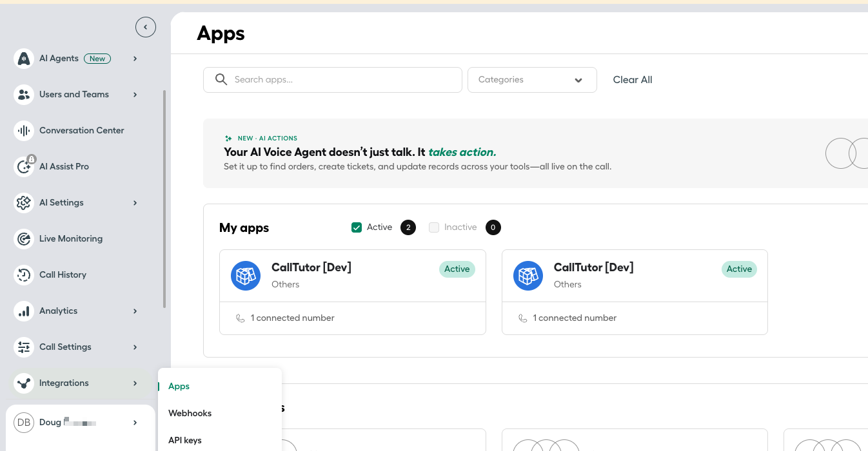Toggle the Active apps checkbox
Viewport: 868px width, 451px height.
[x=357, y=227]
